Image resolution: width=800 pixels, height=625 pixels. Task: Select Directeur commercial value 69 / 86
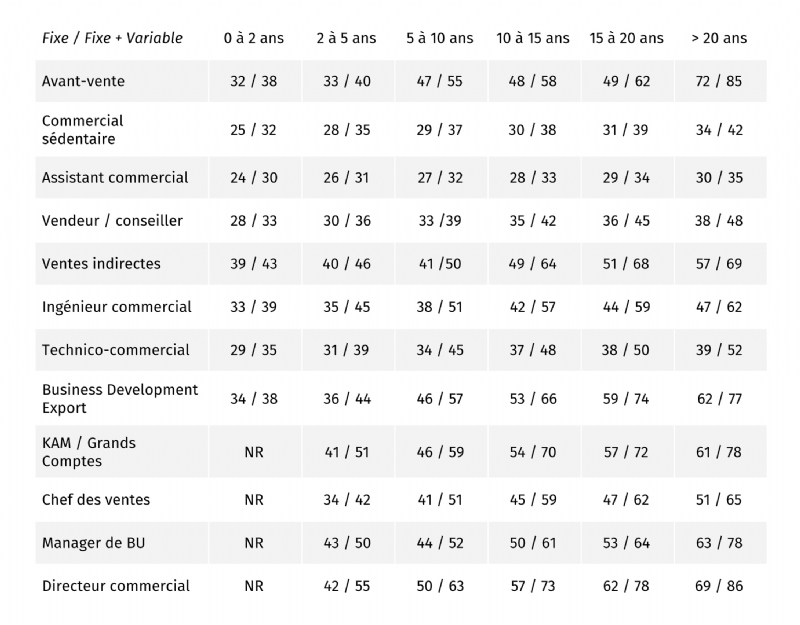719,586
